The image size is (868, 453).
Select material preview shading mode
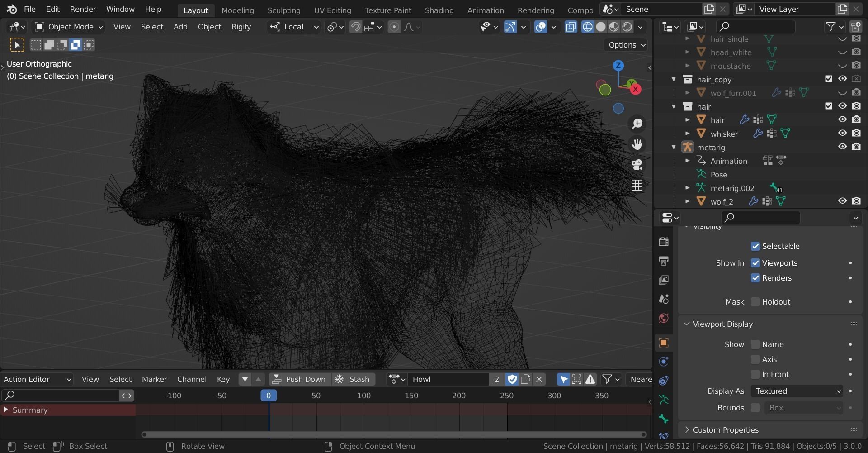point(613,27)
